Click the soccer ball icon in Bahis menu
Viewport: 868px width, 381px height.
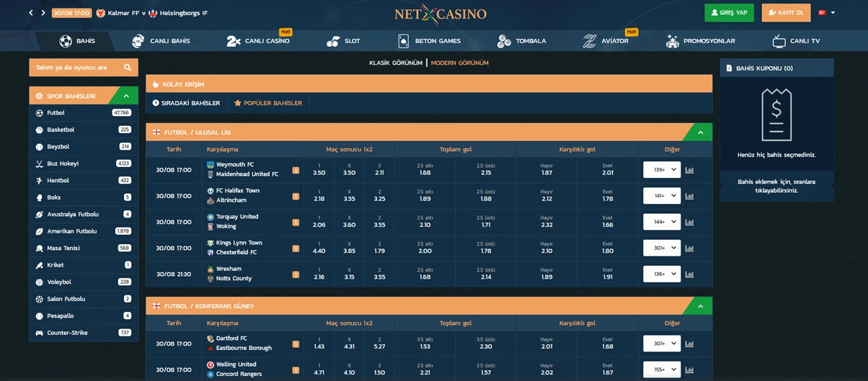[x=66, y=41]
